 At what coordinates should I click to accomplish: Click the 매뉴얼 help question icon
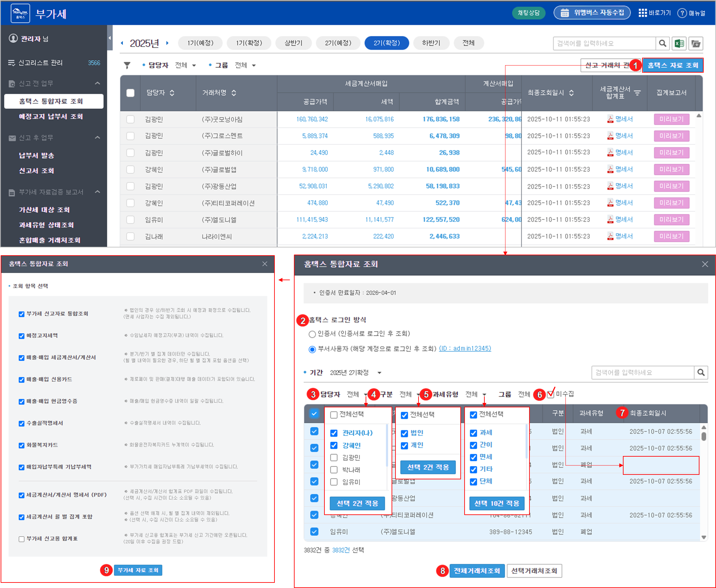pyautogui.click(x=682, y=13)
